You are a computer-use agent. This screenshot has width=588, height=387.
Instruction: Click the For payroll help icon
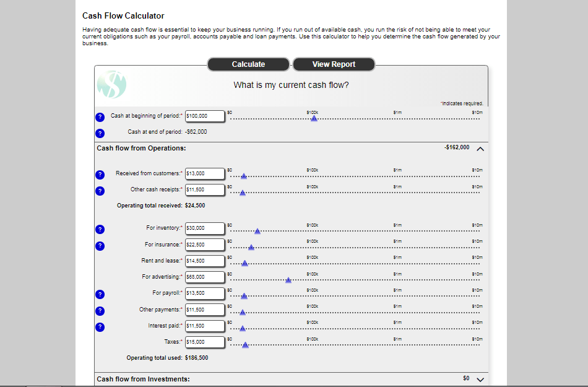pos(100,294)
